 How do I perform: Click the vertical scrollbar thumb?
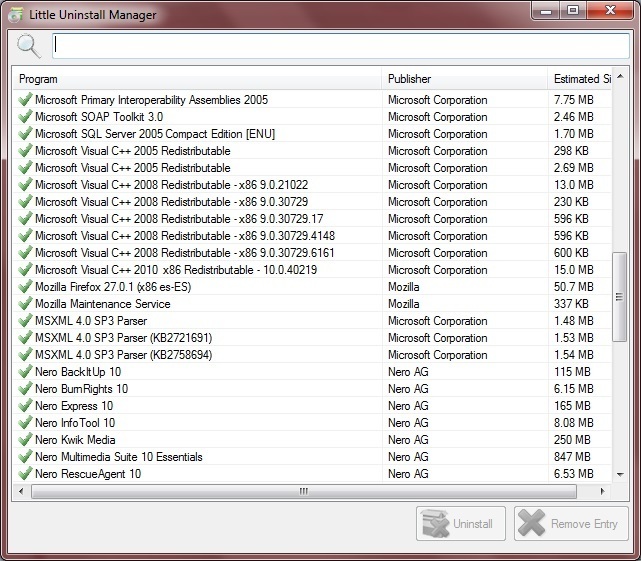point(619,297)
